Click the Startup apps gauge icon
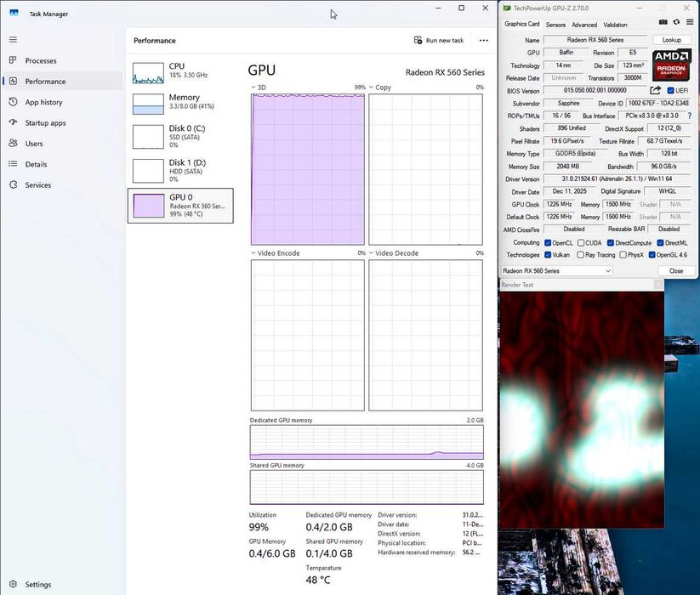700x595 pixels. pos(13,122)
